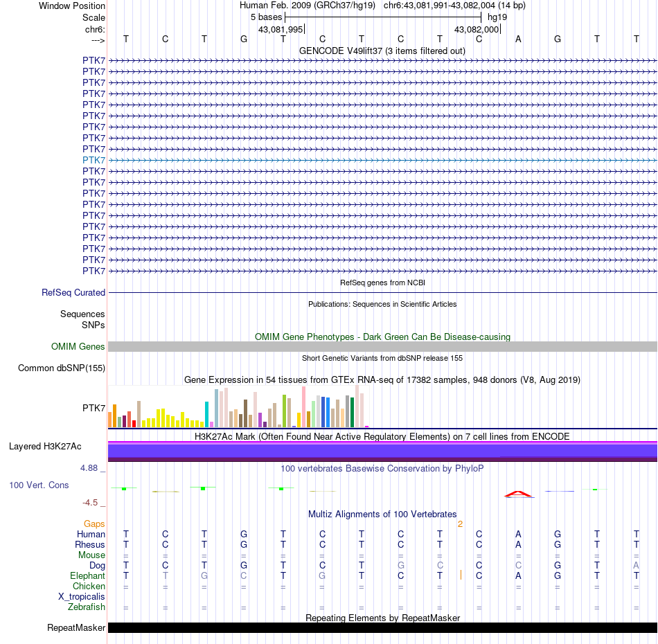
Task: Click the chr6:43,081,991-43,082,004 (14 bp) header text
Action: [454, 6]
